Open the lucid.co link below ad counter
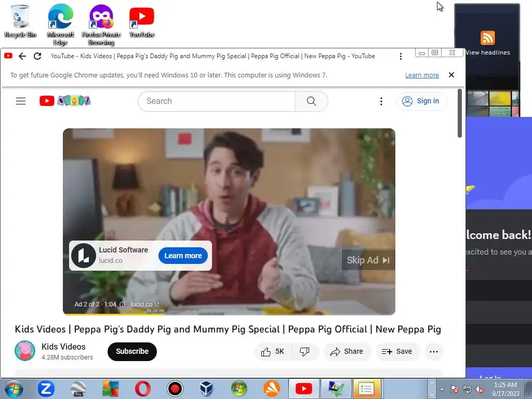This screenshot has width=532, height=399. click(145, 304)
